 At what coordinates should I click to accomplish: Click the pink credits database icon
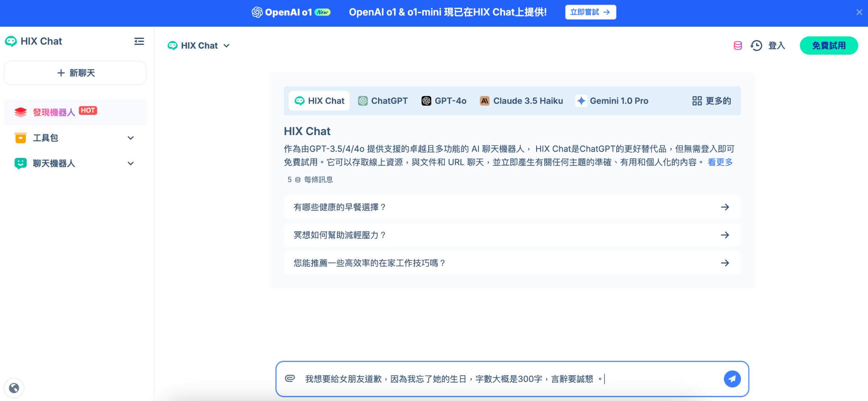pyautogui.click(x=738, y=45)
